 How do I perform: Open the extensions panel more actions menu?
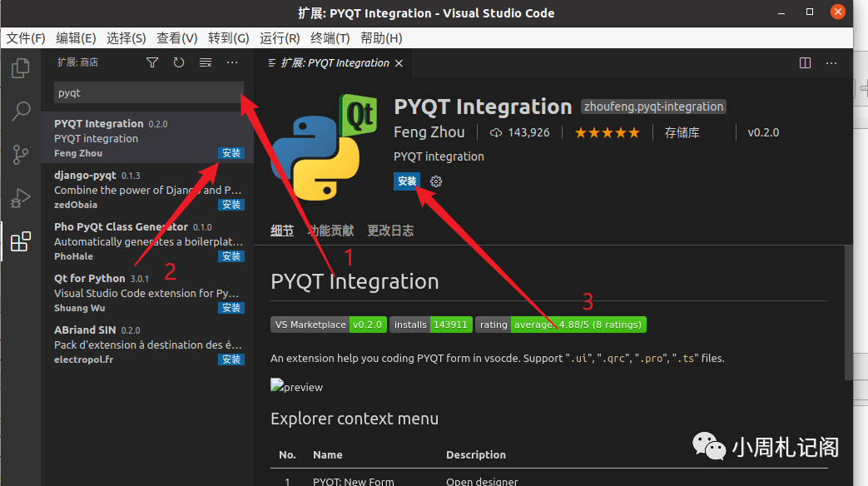click(232, 62)
